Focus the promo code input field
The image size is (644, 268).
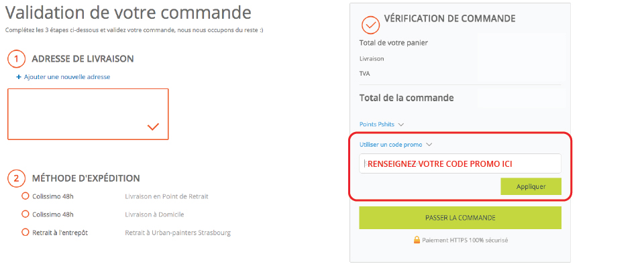460,163
